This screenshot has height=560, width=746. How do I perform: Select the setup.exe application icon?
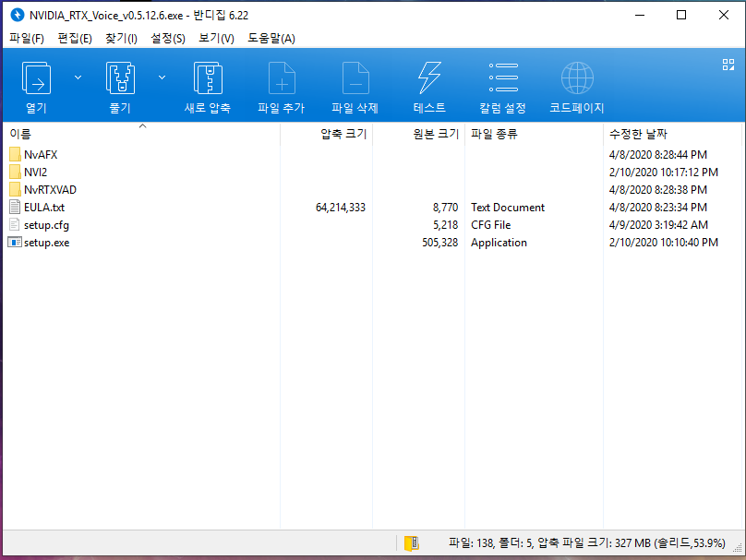pyautogui.click(x=15, y=243)
